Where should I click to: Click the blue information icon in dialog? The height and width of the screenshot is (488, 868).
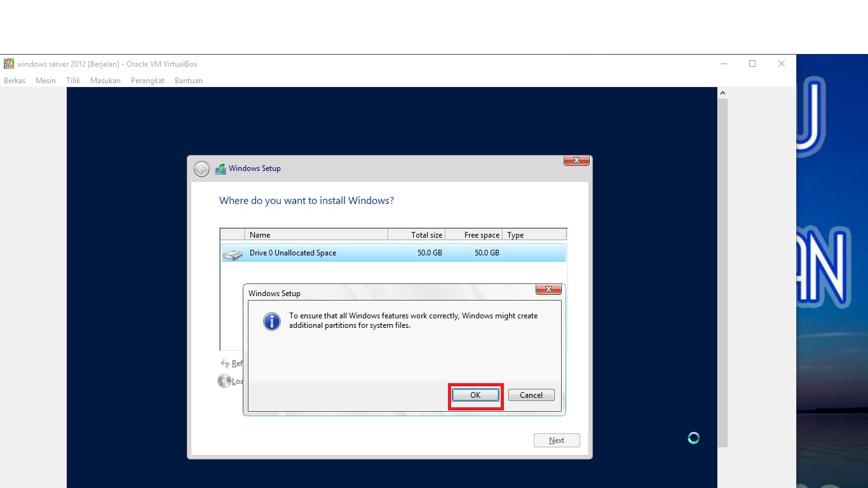click(x=272, y=322)
